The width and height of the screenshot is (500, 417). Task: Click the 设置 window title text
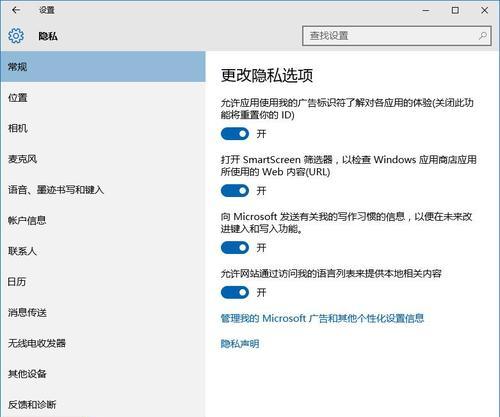[x=47, y=10]
